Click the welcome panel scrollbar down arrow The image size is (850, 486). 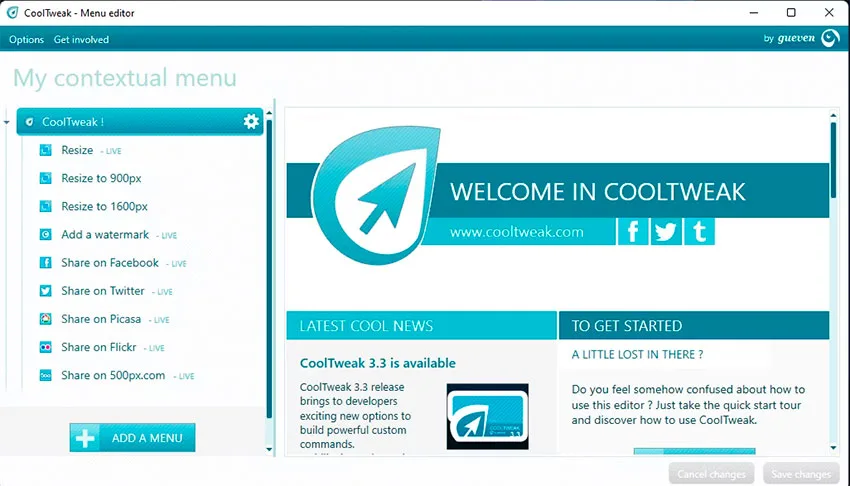(x=834, y=448)
